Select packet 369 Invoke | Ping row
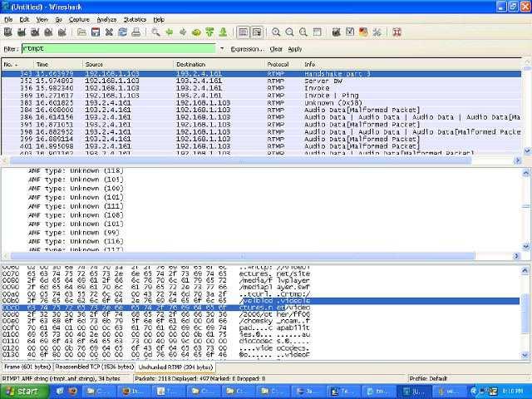The width and height of the screenshot is (532, 399). tap(261, 96)
